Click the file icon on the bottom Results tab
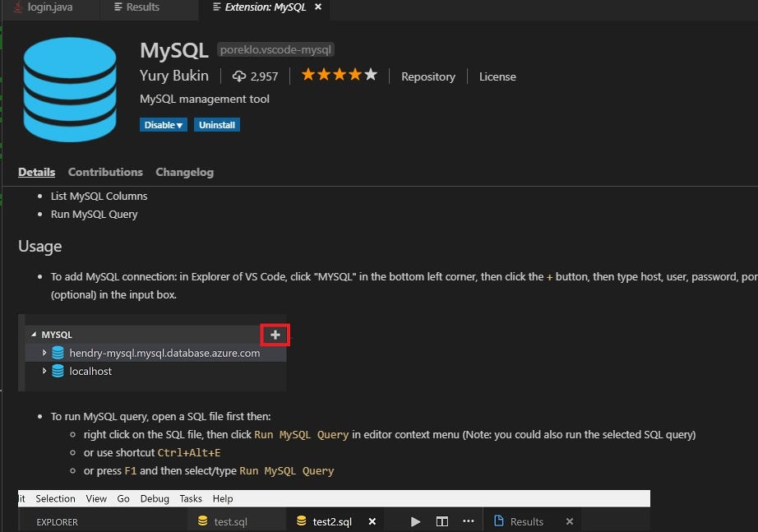 click(x=501, y=521)
